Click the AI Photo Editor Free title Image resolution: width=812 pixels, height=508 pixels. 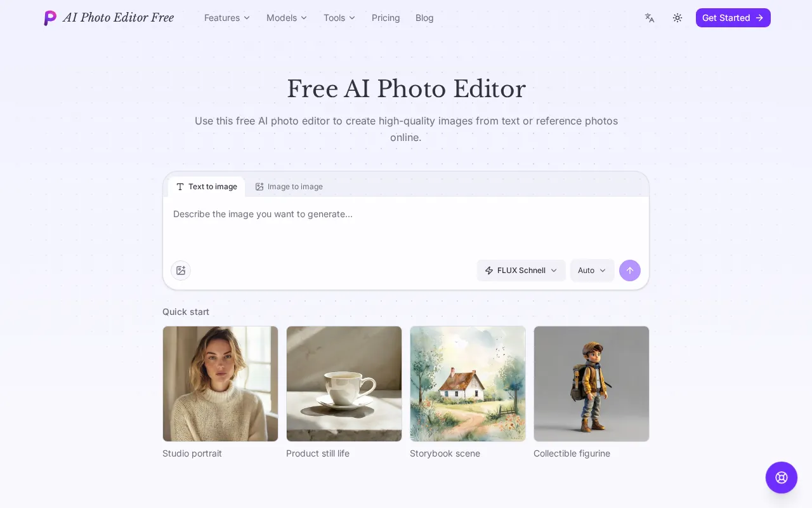(x=118, y=18)
